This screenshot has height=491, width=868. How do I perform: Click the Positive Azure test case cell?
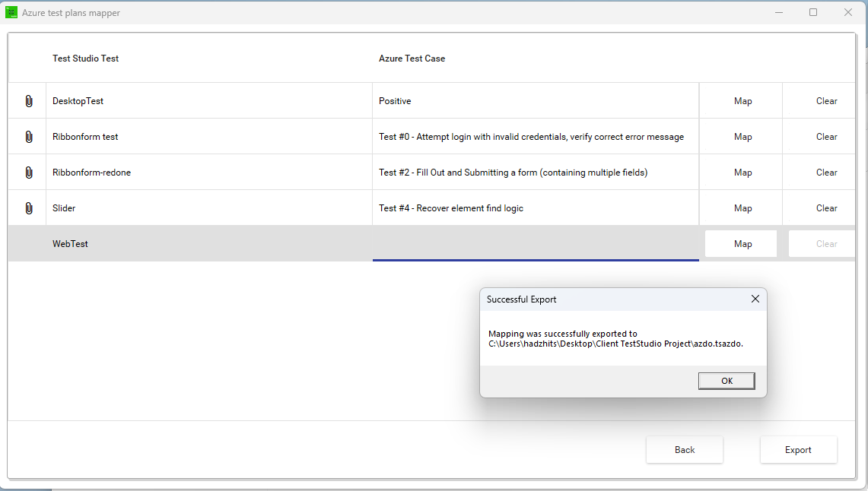(x=536, y=101)
